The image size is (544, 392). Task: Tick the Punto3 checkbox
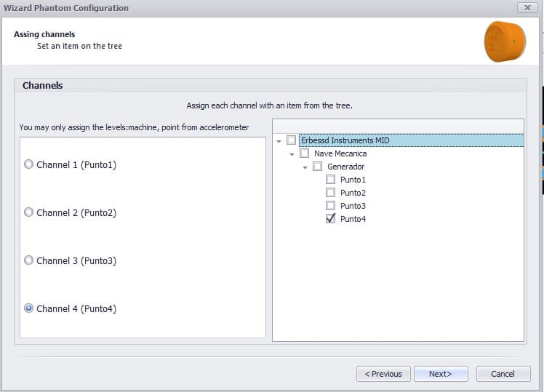pos(331,206)
